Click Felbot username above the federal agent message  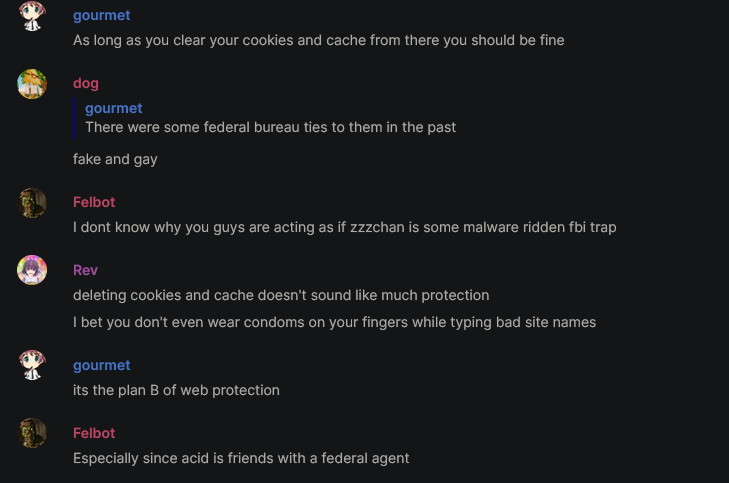[94, 433]
